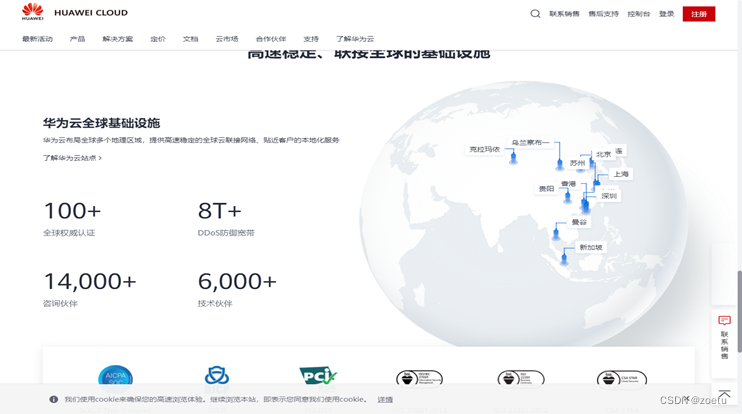This screenshot has height=414, width=742.
Task: Open the 最新活动 menu
Action: coord(37,39)
